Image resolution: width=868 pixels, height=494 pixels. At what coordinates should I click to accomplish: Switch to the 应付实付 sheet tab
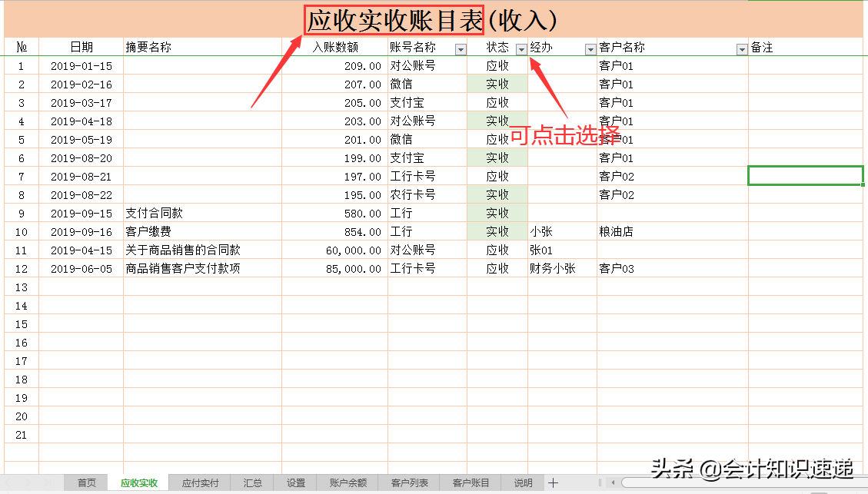tap(200, 483)
